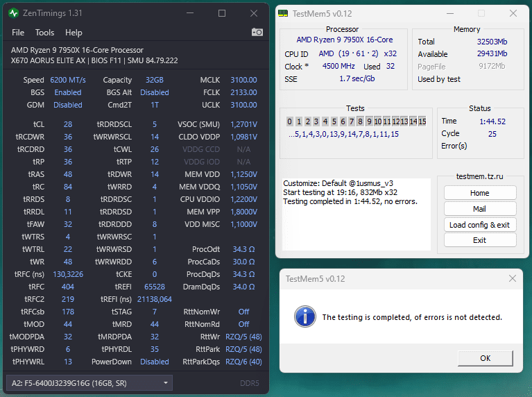This screenshot has height=397, width=532.
Task: Click test number 10 box
Action: pyautogui.click(x=377, y=121)
